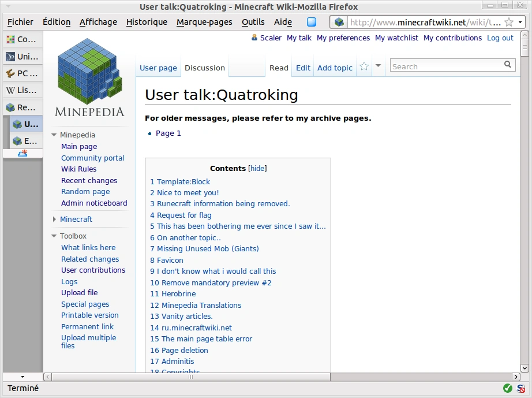Open Special pages link
Screen dimensions: 532x398
(85, 304)
